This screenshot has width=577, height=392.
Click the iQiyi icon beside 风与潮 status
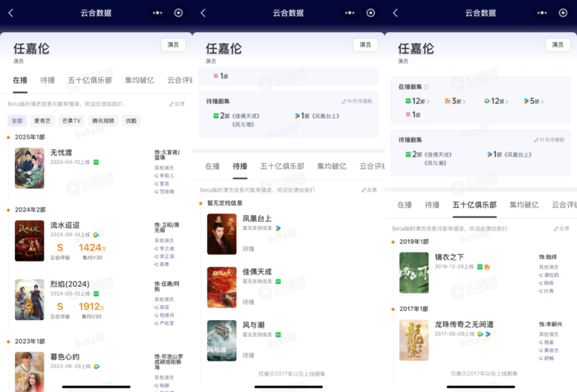[x=278, y=335]
